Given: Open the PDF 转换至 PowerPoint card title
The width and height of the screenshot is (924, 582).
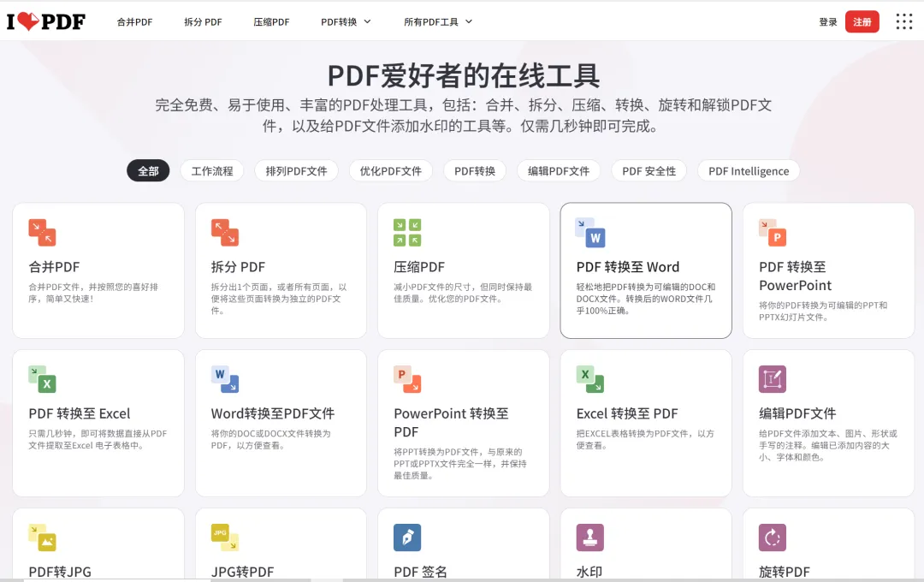Looking at the screenshot, I should [x=795, y=276].
